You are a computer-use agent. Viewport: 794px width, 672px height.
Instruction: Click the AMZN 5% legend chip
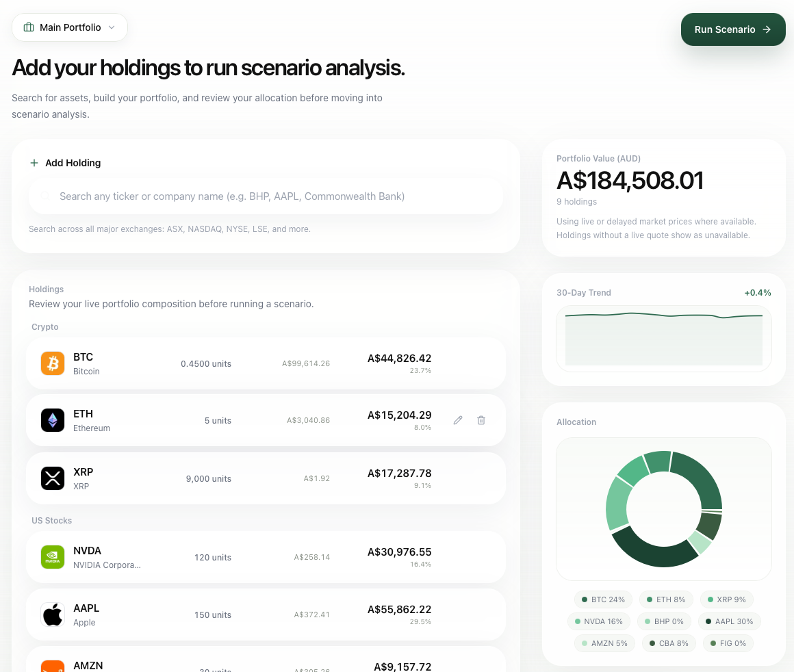click(x=604, y=644)
